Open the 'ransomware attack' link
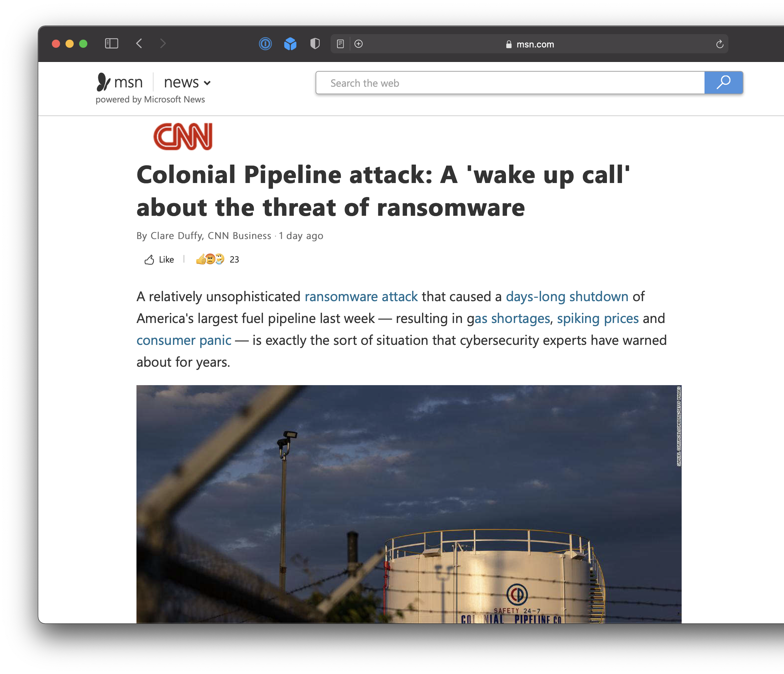This screenshot has width=784, height=674. pyautogui.click(x=361, y=296)
